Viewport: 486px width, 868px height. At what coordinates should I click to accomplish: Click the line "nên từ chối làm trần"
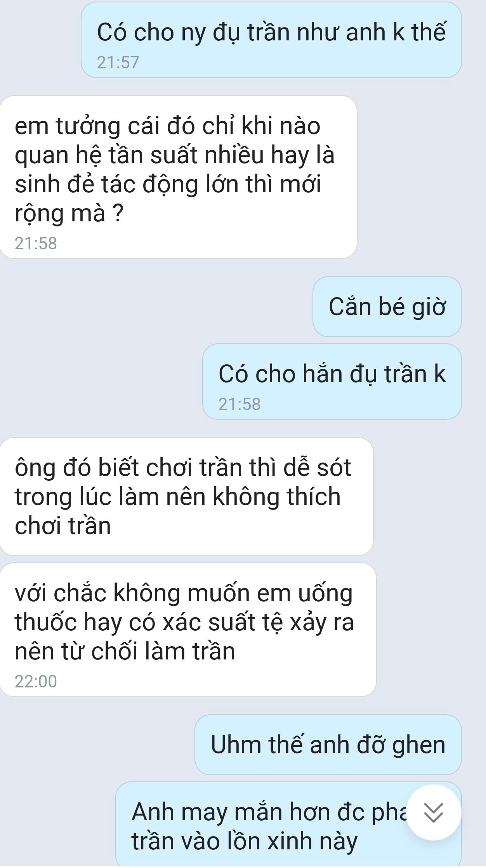125,651
